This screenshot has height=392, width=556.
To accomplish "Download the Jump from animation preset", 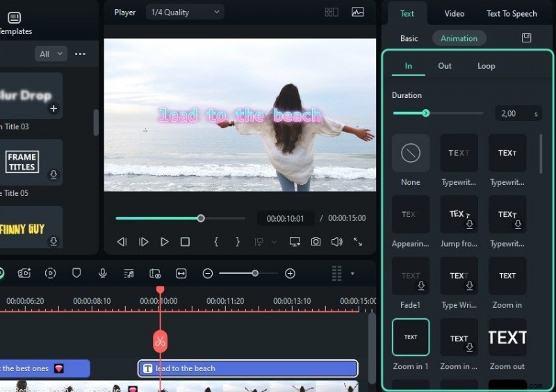I will 470,224.
